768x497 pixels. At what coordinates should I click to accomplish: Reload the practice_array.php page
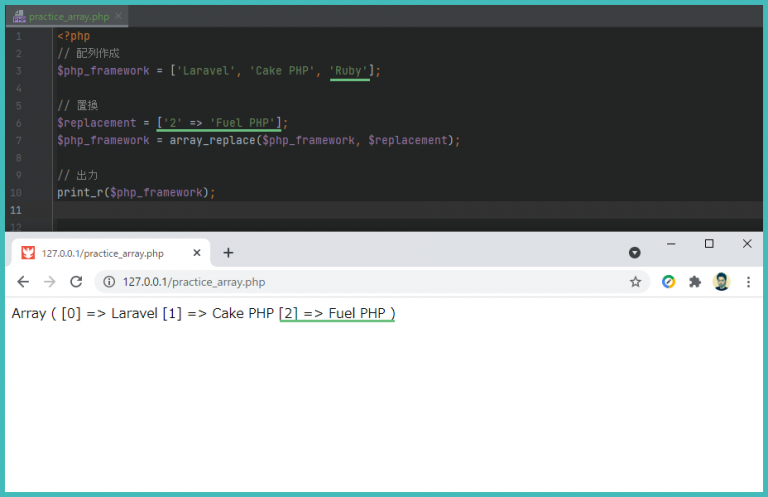[77, 282]
